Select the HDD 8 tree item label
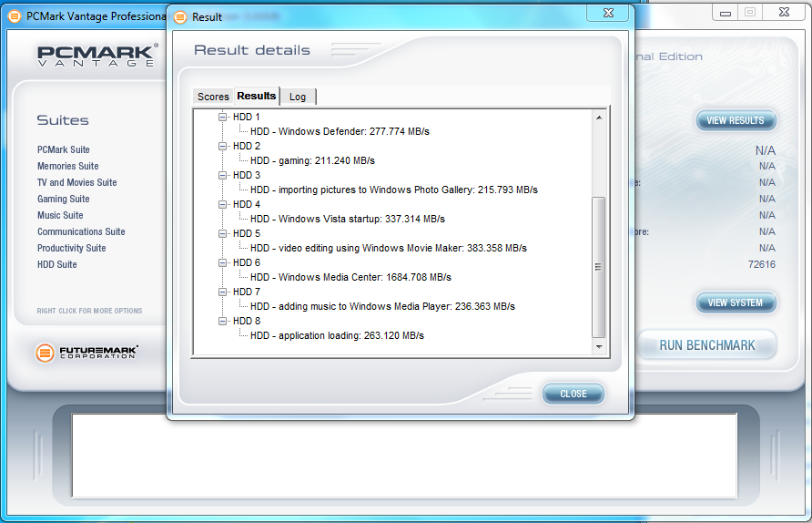 [247, 321]
